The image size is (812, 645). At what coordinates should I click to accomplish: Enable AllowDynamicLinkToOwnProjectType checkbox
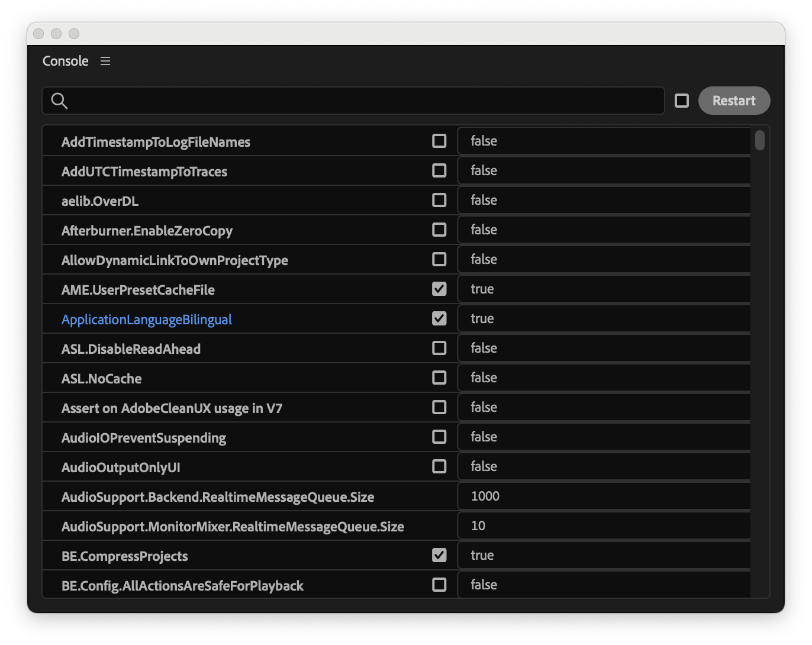pos(439,259)
